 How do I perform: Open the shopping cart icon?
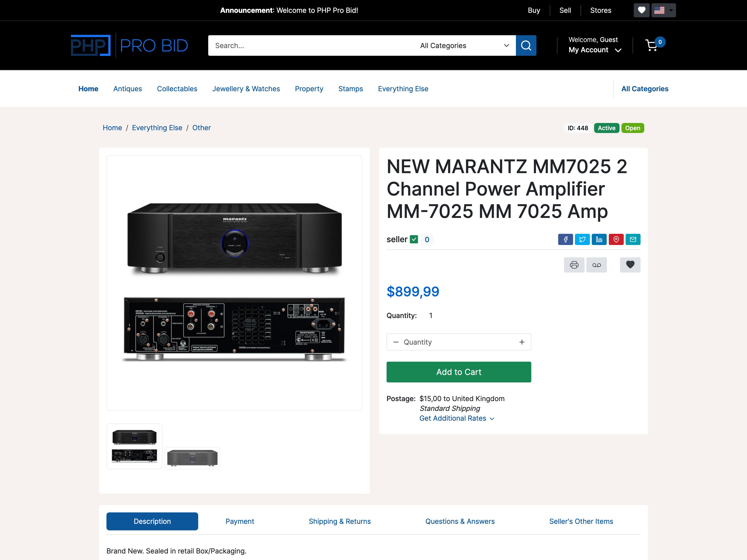(652, 45)
